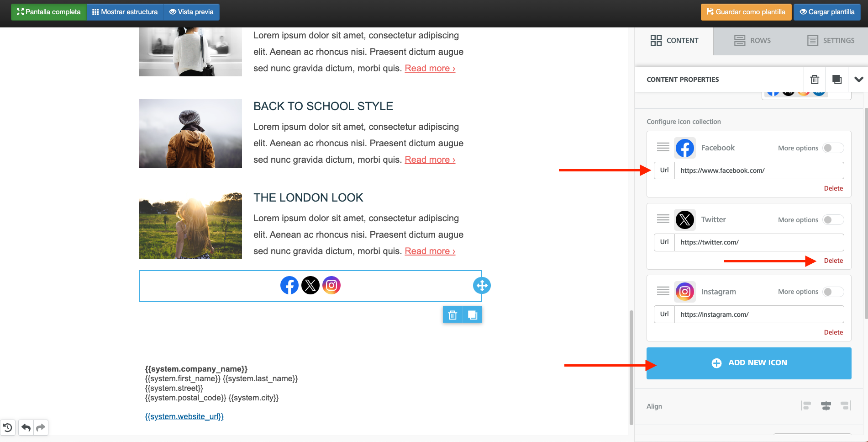Enable More options toggle for Twitter

pos(833,220)
